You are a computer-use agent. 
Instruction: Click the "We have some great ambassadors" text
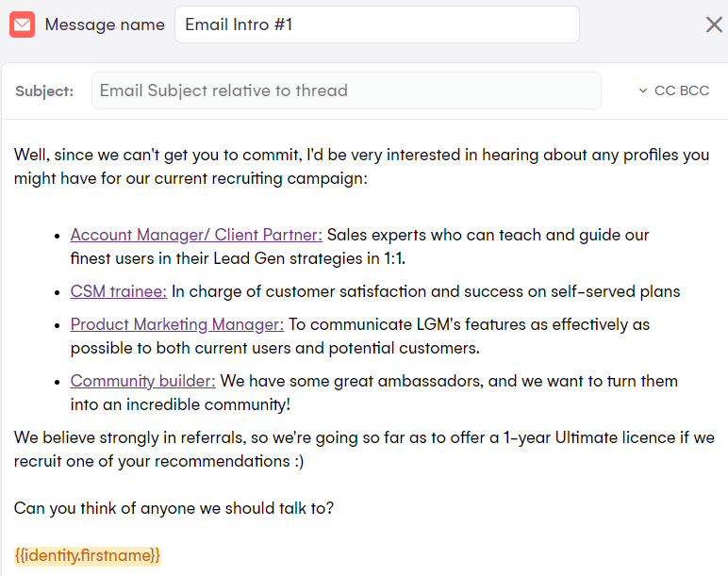[x=449, y=381]
